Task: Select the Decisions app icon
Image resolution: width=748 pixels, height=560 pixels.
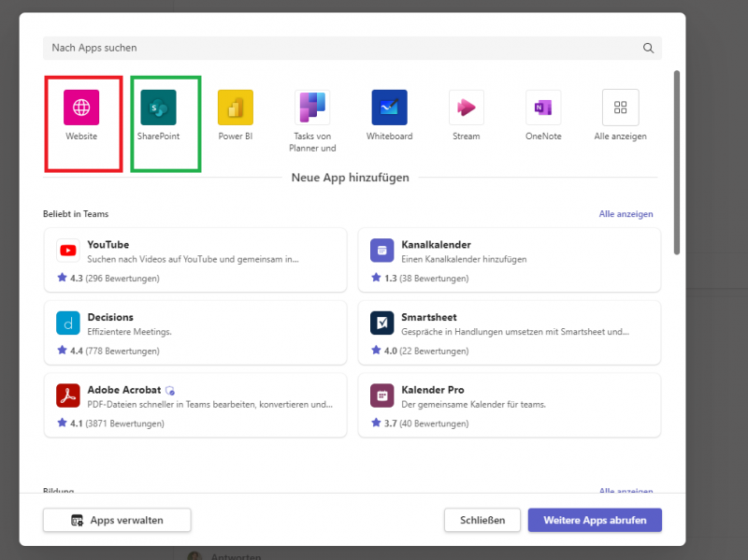Action: coord(67,323)
